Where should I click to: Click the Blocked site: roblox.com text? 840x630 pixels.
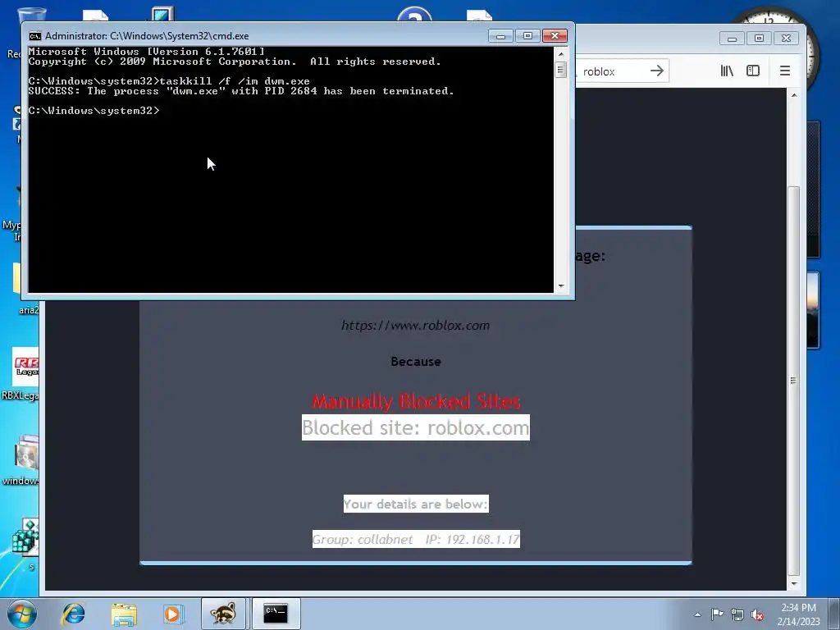click(x=416, y=427)
